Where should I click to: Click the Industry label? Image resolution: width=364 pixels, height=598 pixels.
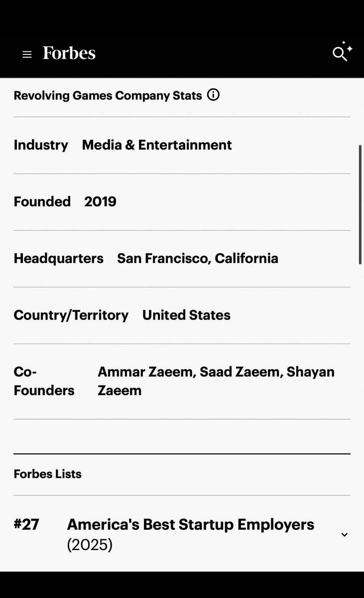tap(41, 145)
